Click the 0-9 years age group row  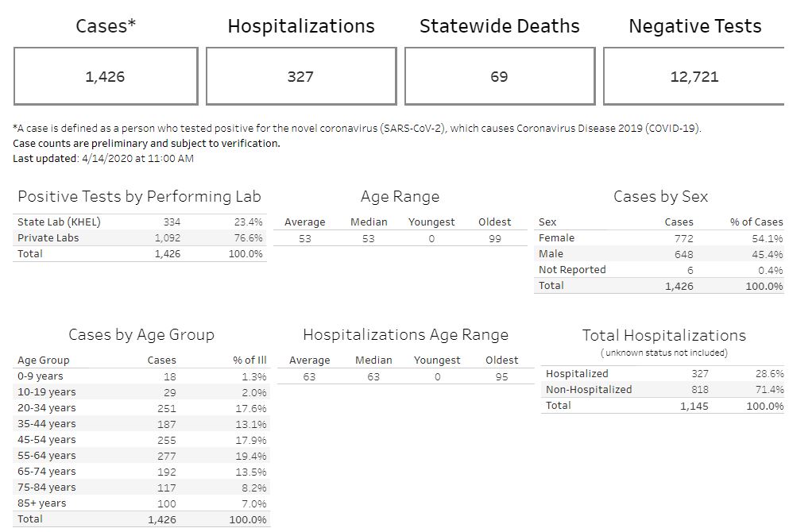[41, 376]
